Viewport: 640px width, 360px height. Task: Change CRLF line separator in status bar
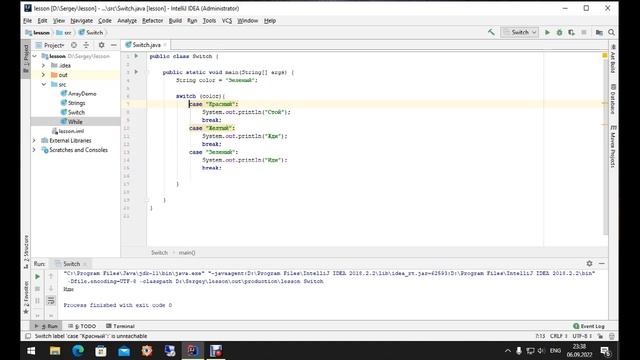(558, 336)
